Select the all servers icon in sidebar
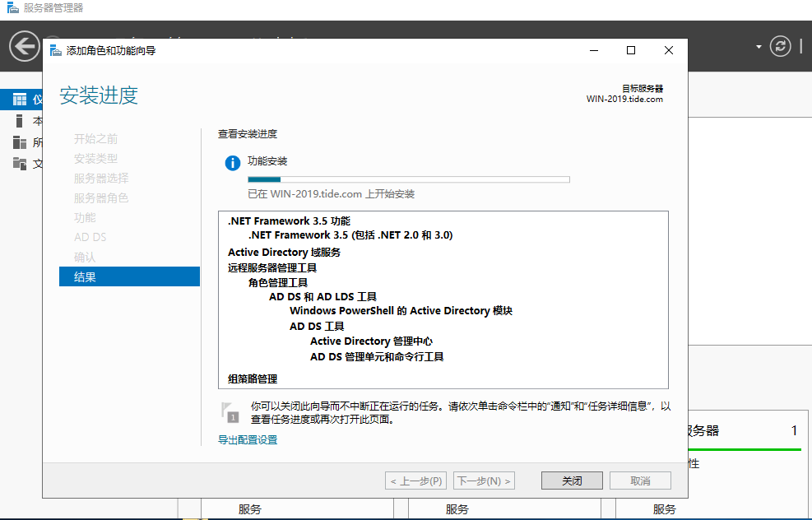Screen dimensions: 812x520 (20, 142)
